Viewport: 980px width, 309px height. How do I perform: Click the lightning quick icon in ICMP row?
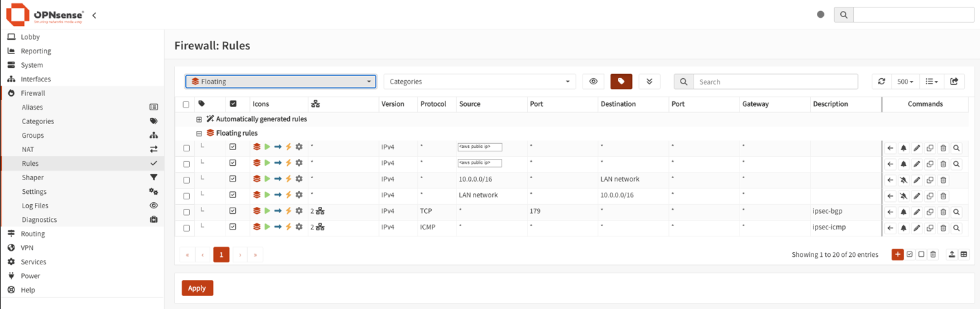289,227
